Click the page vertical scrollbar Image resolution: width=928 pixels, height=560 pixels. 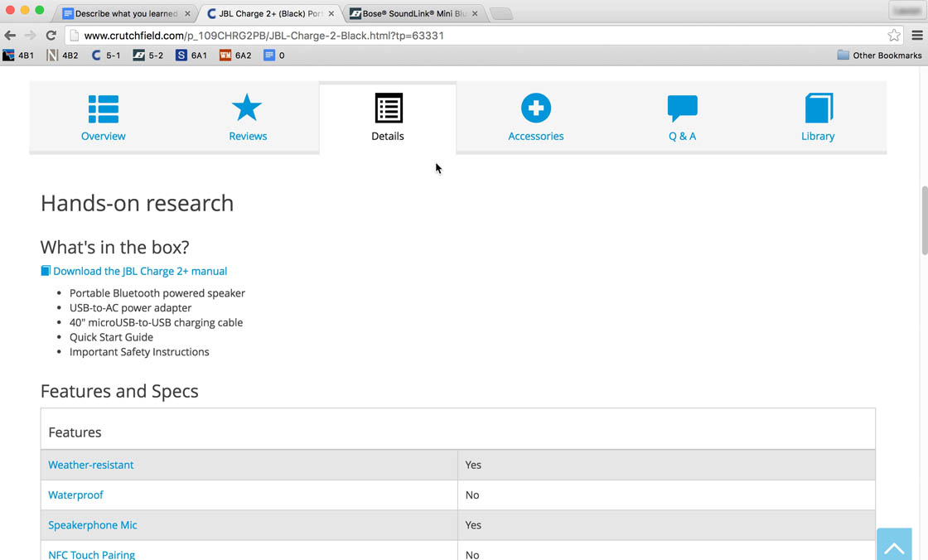pyautogui.click(x=924, y=220)
